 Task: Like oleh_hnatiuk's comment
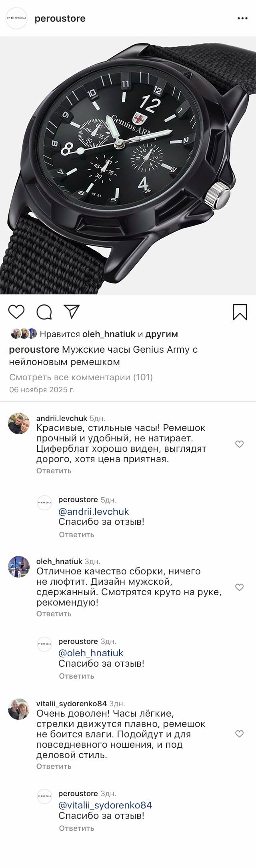coord(239,587)
